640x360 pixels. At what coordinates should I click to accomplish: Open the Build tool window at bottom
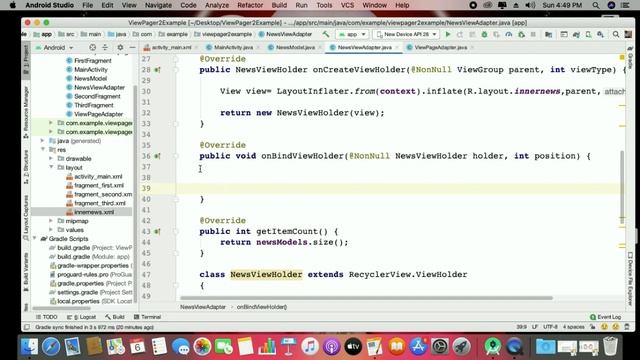[115, 317]
